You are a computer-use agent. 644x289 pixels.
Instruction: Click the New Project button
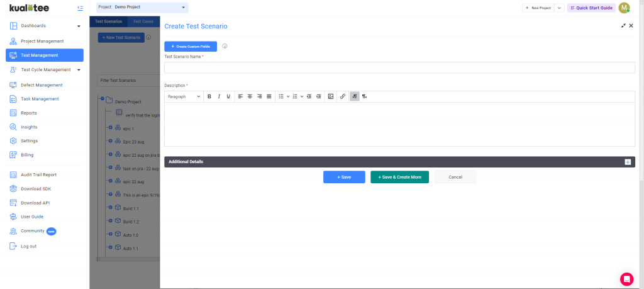538,8
